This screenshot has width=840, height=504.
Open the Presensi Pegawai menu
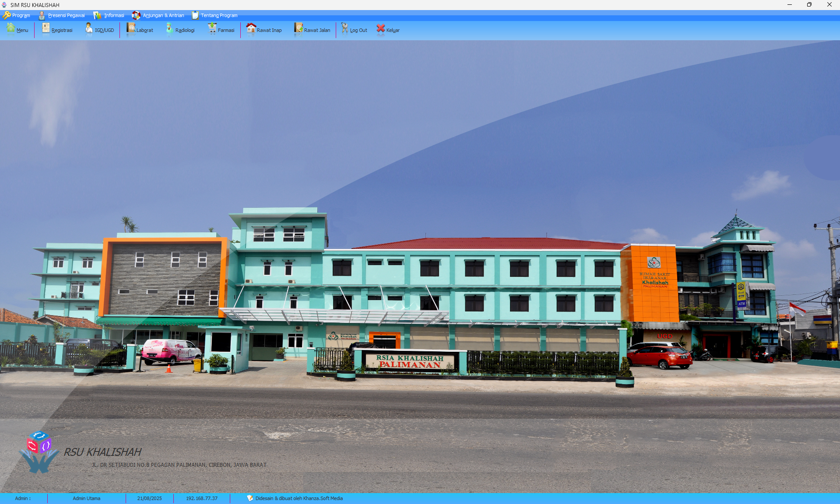coord(62,15)
